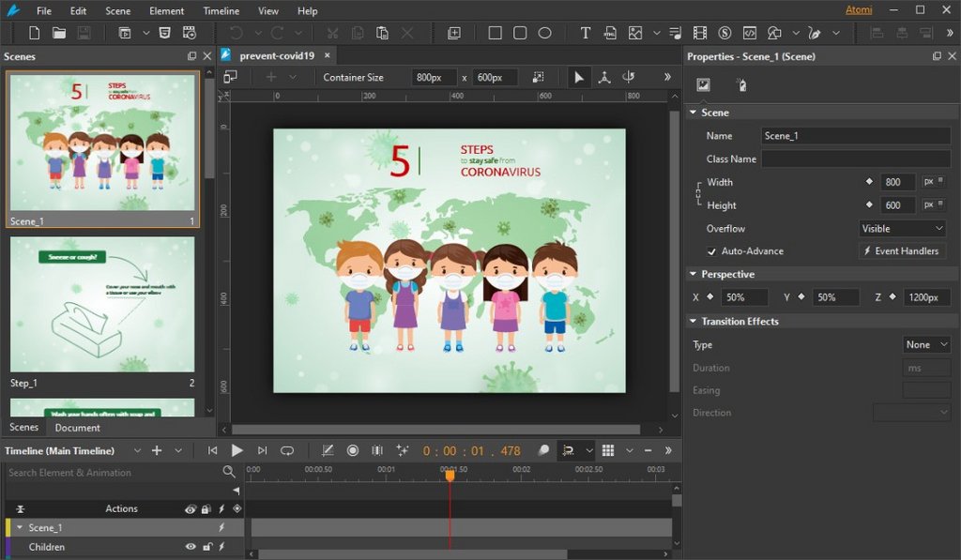Toggle the Auto-Advance checkbox

tap(712, 251)
